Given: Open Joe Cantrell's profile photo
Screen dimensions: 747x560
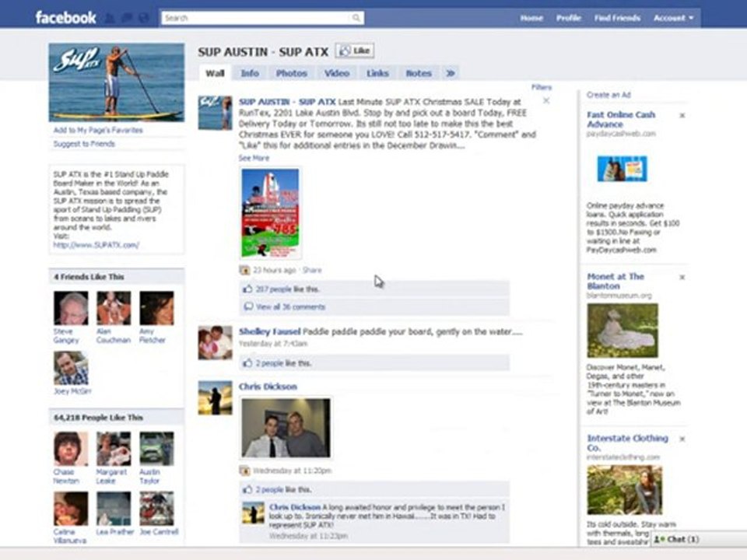Looking at the screenshot, I should coord(156,509).
